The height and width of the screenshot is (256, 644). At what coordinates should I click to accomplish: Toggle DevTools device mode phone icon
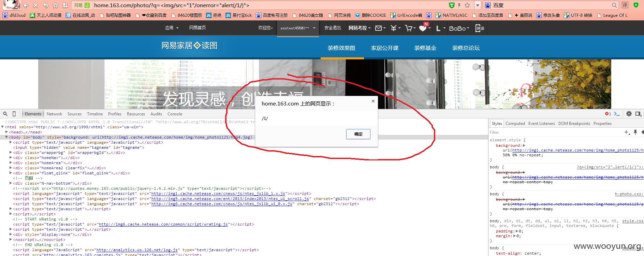(x=14, y=114)
